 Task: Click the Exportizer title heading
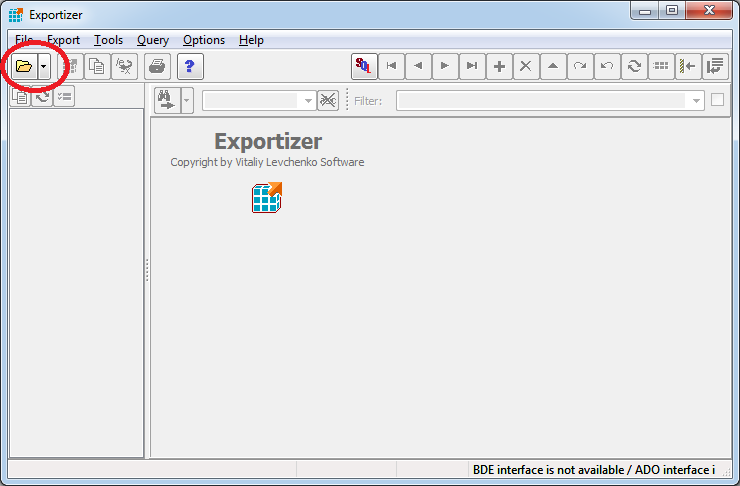pos(268,141)
